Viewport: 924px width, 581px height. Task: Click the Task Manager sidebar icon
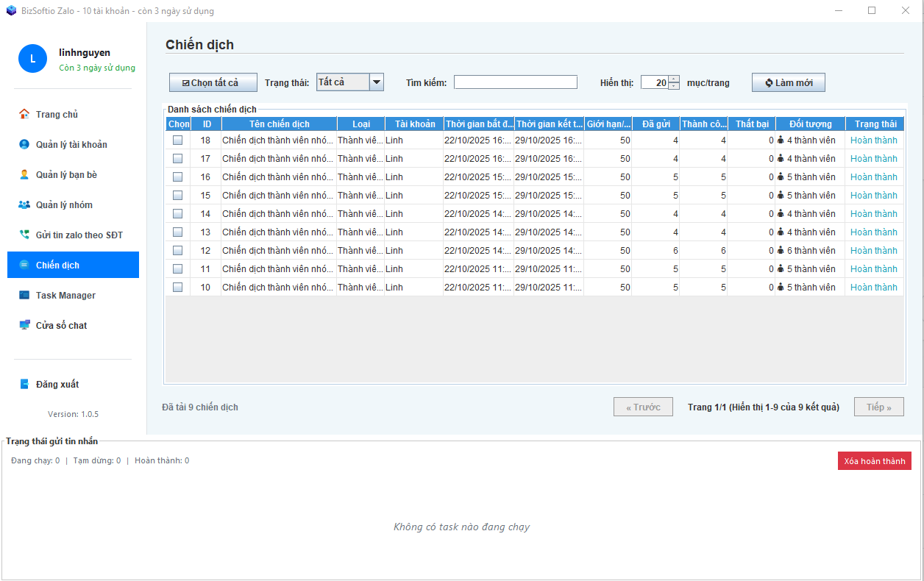click(24, 295)
